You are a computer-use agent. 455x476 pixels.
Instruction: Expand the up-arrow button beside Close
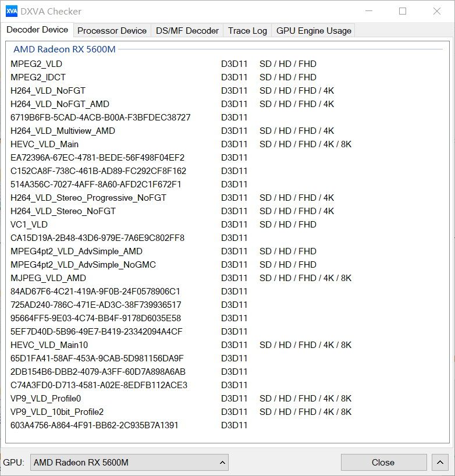440,463
